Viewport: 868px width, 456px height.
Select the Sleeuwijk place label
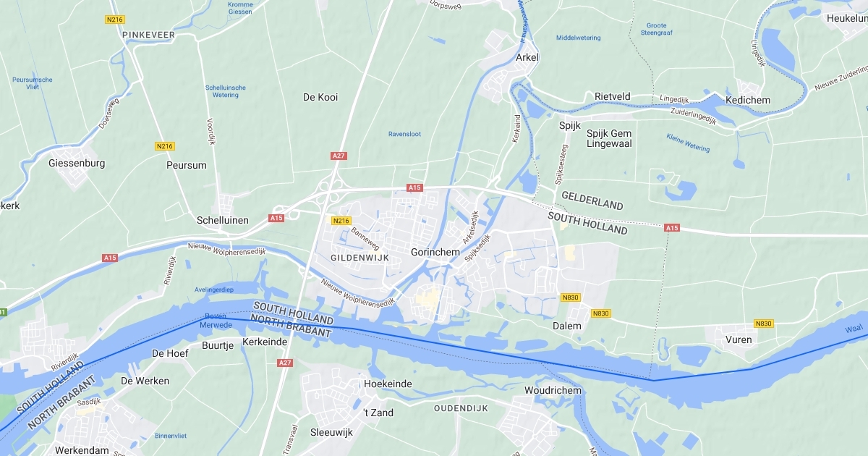point(331,433)
